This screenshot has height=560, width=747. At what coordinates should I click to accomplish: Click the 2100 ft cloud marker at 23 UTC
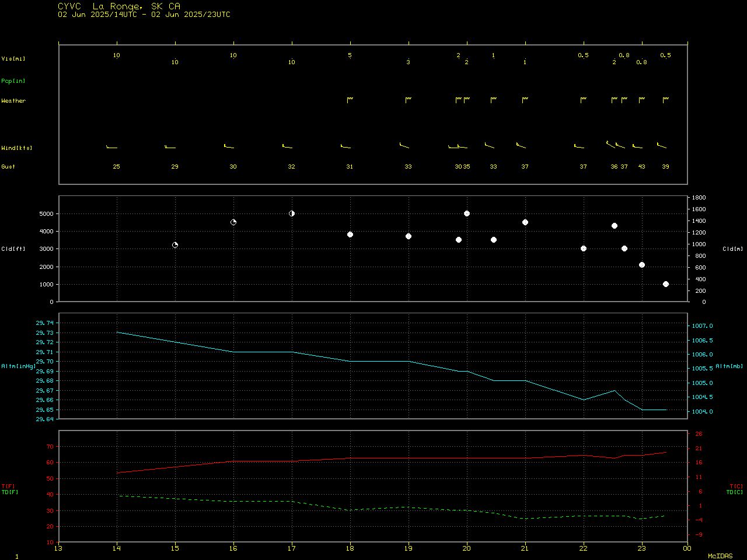(642, 265)
